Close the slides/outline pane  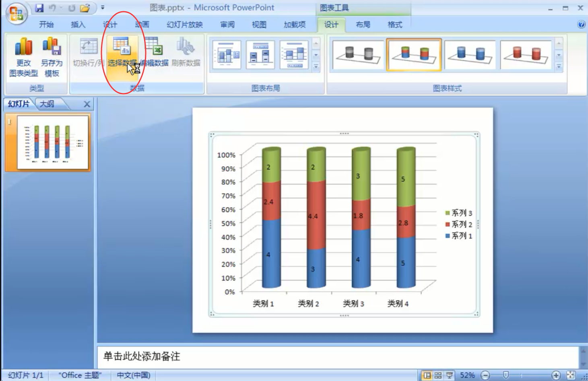[87, 104]
